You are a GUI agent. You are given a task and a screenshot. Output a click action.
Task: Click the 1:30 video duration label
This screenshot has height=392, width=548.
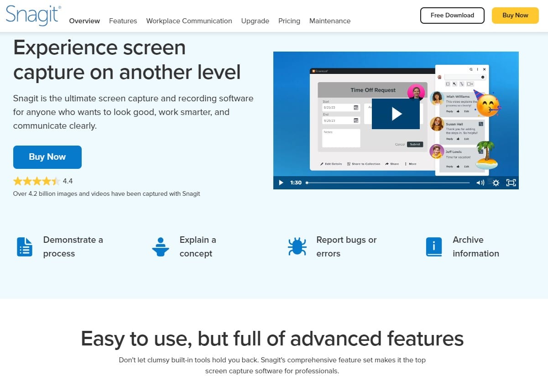(x=296, y=183)
